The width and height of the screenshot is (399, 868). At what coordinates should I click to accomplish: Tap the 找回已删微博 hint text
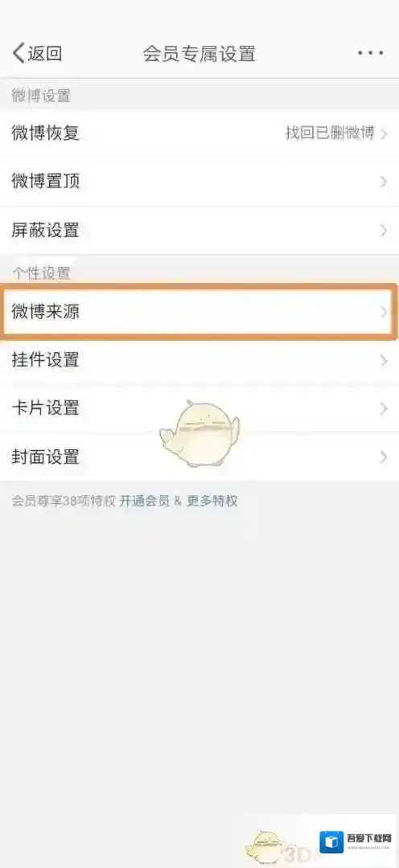point(330,133)
